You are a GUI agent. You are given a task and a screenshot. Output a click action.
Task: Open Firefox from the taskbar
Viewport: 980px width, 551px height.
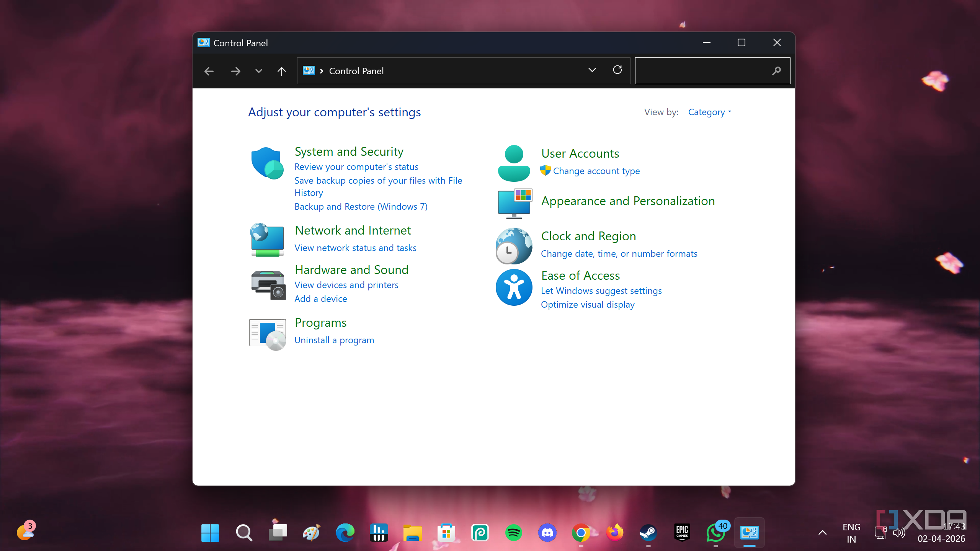click(615, 533)
